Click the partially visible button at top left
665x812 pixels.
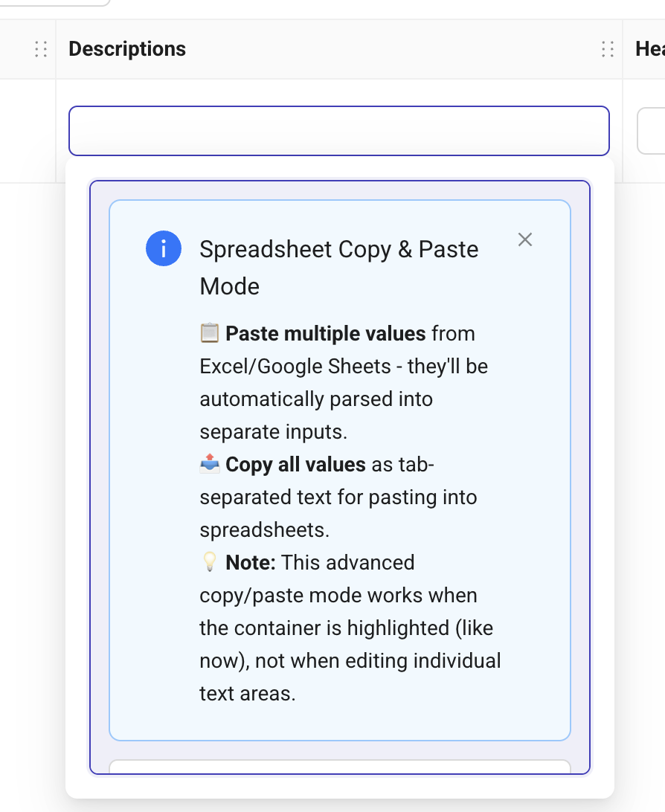pos(55,2)
